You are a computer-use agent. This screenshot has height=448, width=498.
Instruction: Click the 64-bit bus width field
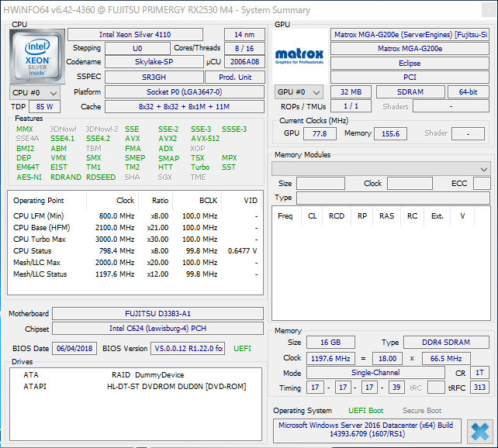coord(469,92)
